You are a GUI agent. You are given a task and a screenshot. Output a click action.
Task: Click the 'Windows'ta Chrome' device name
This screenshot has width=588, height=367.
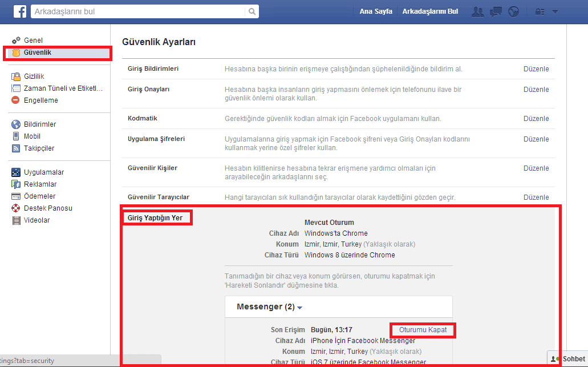tap(336, 233)
